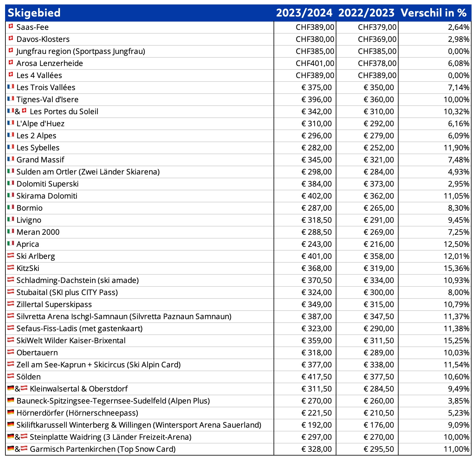Image resolution: width=476 pixels, height=460 pixels.
Task: Click the French flag beside Les Trois Vallées
Action: 11,86
